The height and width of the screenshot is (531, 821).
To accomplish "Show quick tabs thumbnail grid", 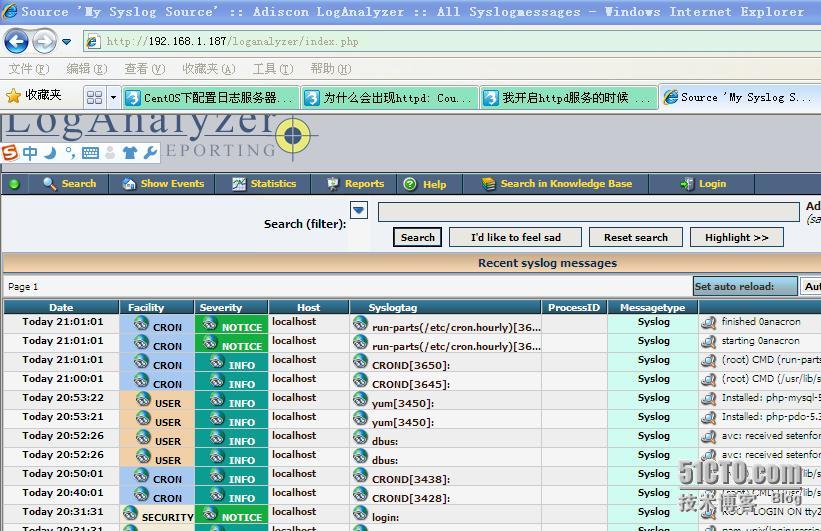I will click(94, 97).
